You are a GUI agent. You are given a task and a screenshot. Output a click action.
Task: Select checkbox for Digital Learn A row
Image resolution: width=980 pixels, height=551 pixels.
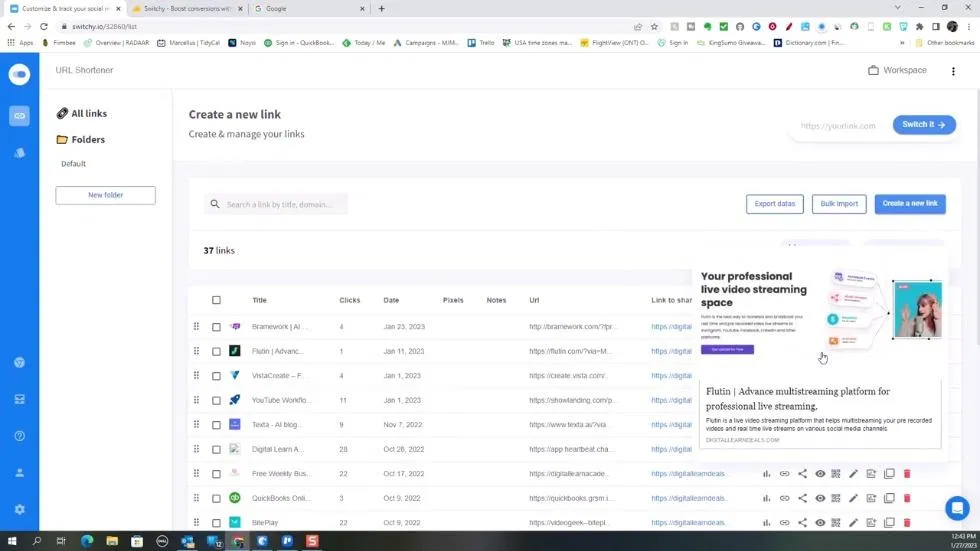pyautogui.click(x=216, y=449)
